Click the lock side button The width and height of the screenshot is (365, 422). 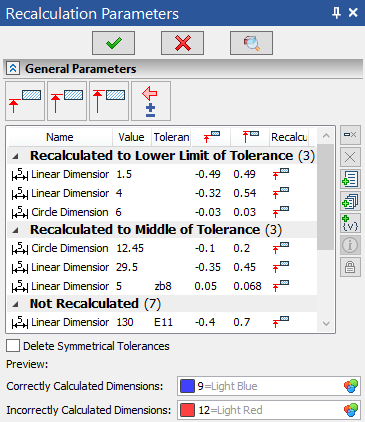click(350, 267)
